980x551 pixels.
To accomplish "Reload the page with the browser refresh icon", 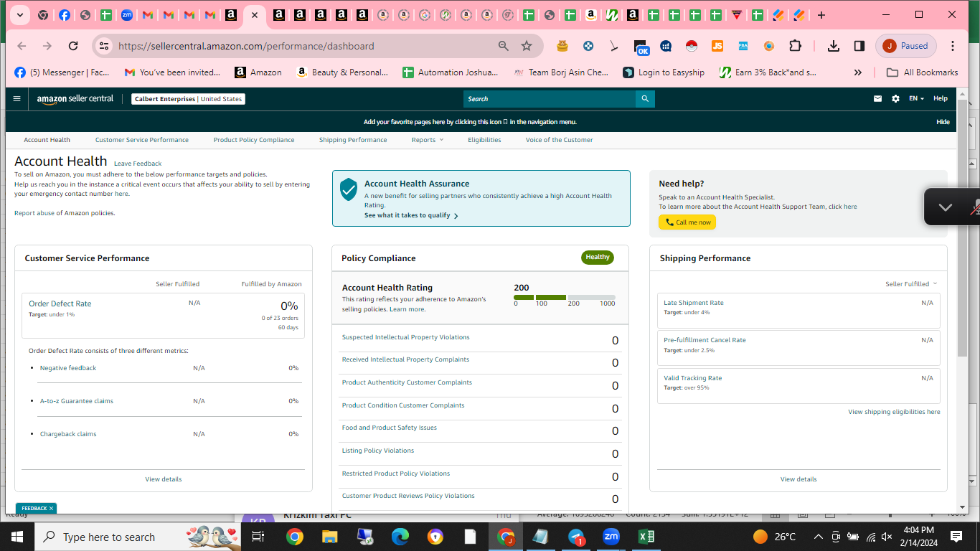I will (x=73, y=46).
